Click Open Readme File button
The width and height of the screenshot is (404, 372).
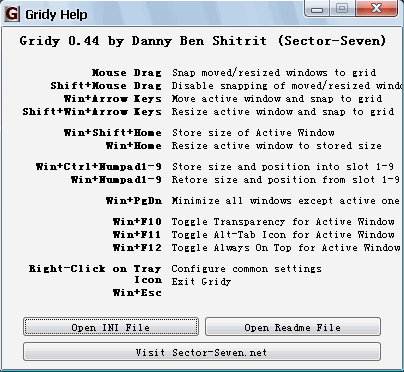(293, 326)
